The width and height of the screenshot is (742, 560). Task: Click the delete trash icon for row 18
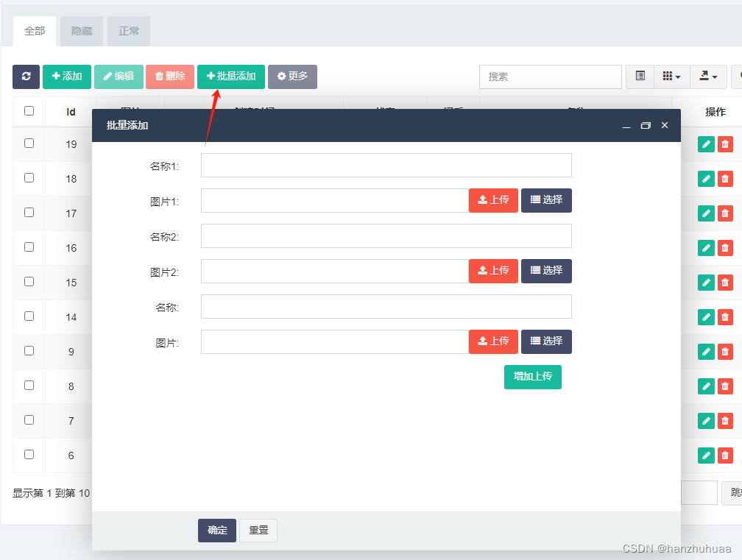[725, 179]
